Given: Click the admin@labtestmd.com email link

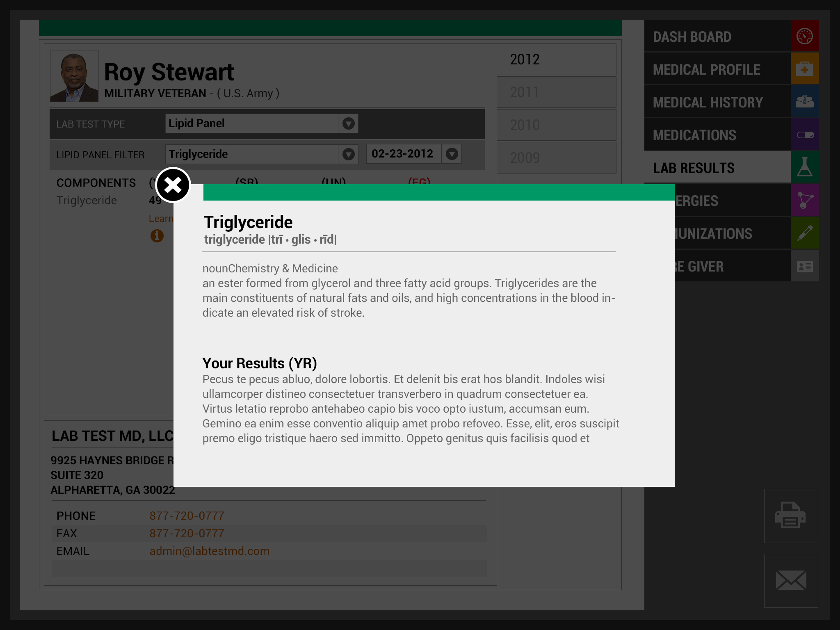Looking at the screenshot, I should pyautogui.click(x=209, y=551).
